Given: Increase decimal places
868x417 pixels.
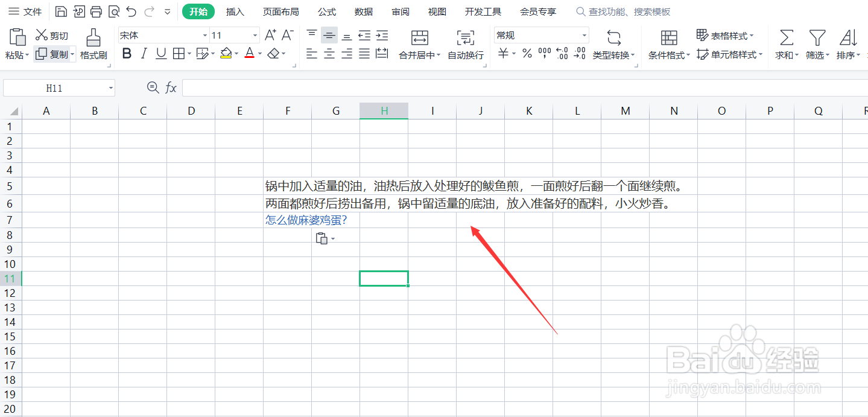Looking at the screenshot, I should (x=562, y=54).
